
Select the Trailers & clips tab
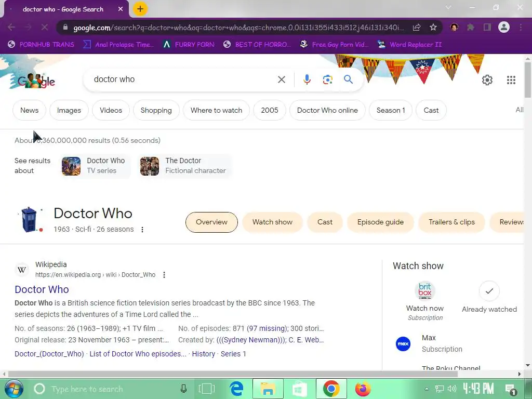(x=451, y=222)
